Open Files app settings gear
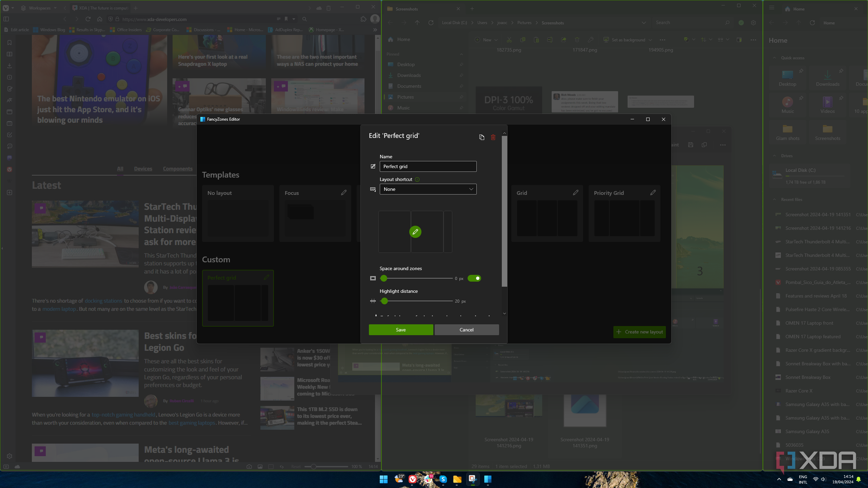This screenshot has height=488, width=868. (753, 23)
